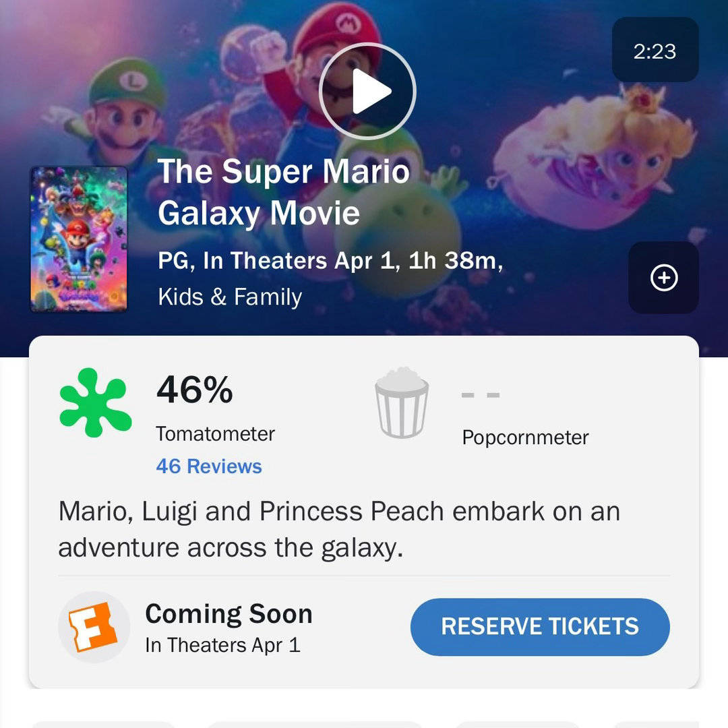
Task: Click The Super Mario Galaxy Movie title
Action: tap(284, 192)
